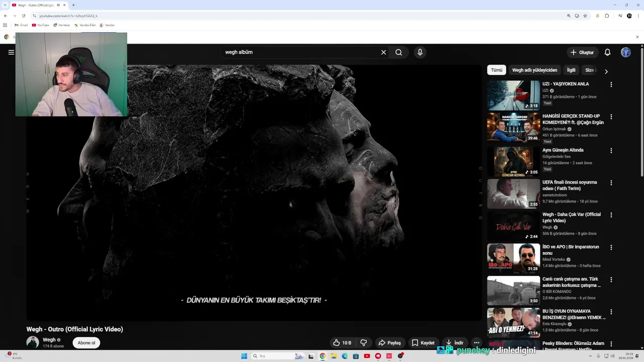
Task: Open the YouTube bookmark
Action: tap(40, 25)
